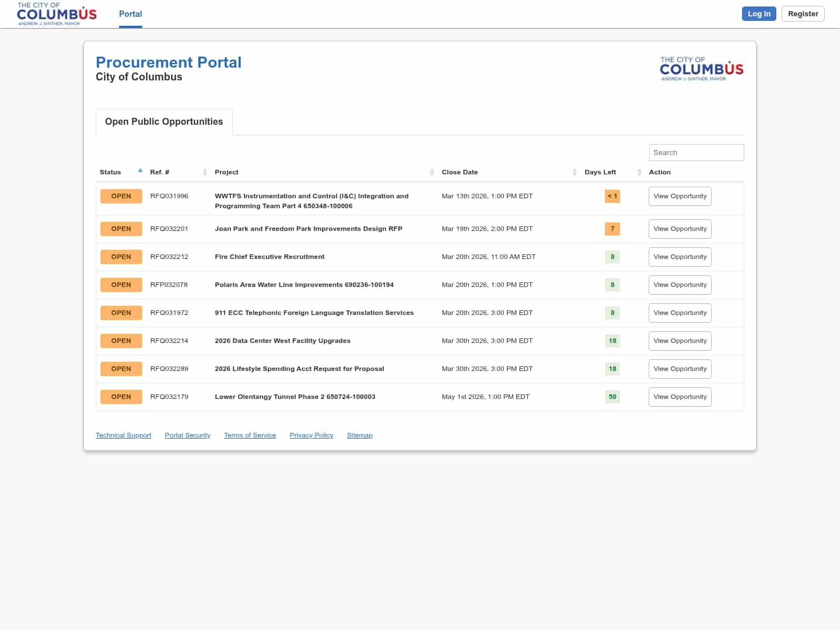The width and height of the screenshot is (840, 630).
Task: Open the Privacy Policy link
Action: (311, 435)
